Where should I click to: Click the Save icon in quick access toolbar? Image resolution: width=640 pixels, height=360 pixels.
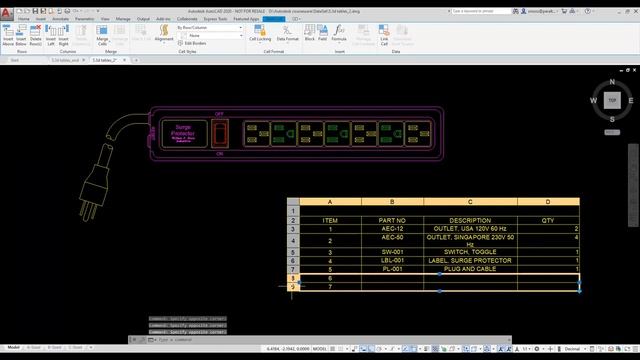[x=35, y=11]
